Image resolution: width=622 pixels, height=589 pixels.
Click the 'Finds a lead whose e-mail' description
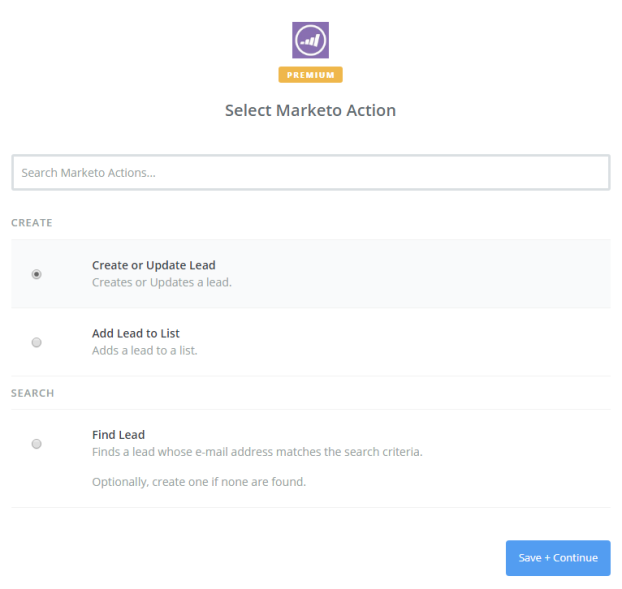click(256, 452)
